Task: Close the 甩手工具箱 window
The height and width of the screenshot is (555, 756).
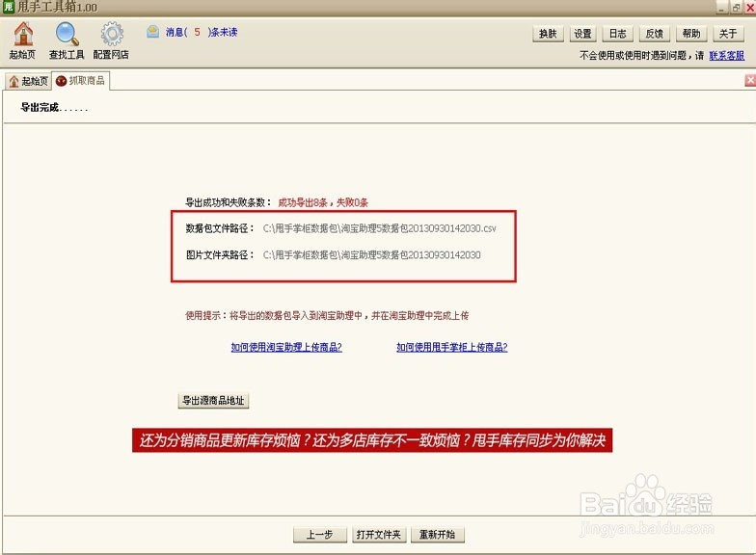Action: [x=750, y=8]
